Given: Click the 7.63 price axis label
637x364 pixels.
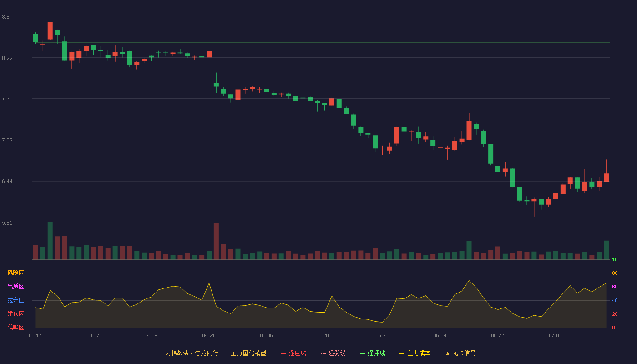Looking at the screenshot, I should 7,99.
